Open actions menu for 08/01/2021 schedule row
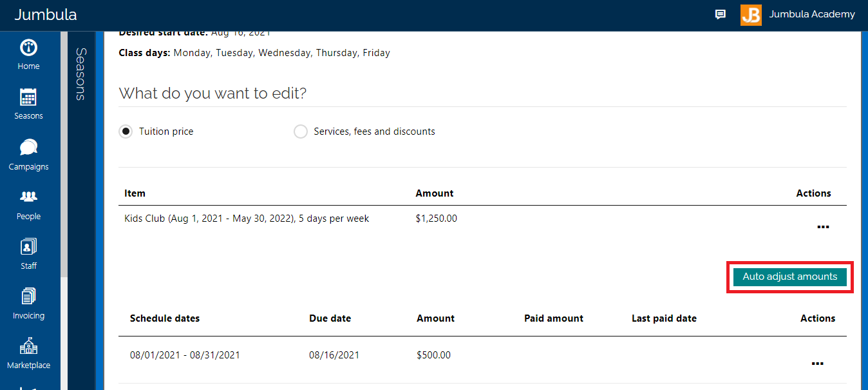Screen dimensions: 868x390 (817, 364)
